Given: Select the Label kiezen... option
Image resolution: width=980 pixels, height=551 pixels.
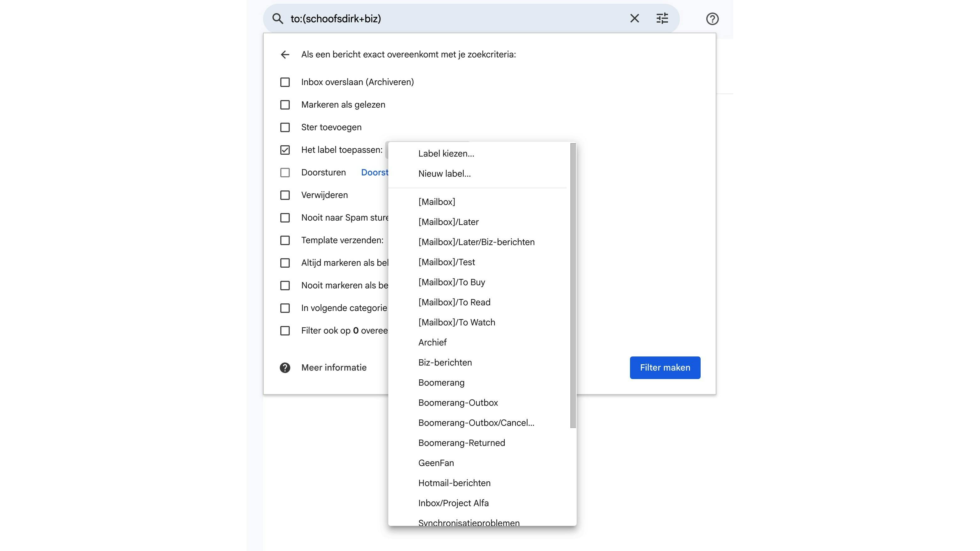Looking at the screenshot, I should 446,154.
